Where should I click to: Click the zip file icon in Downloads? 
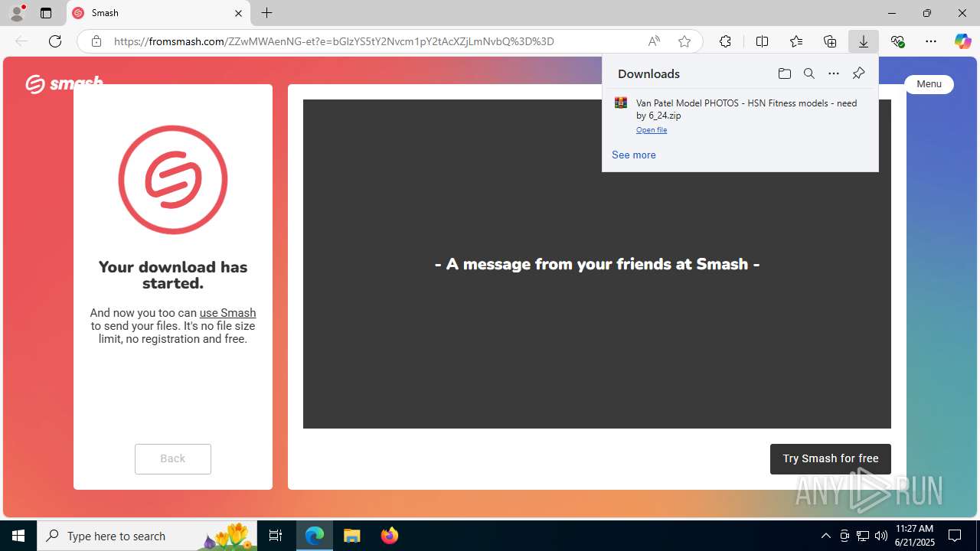(621, 103)
